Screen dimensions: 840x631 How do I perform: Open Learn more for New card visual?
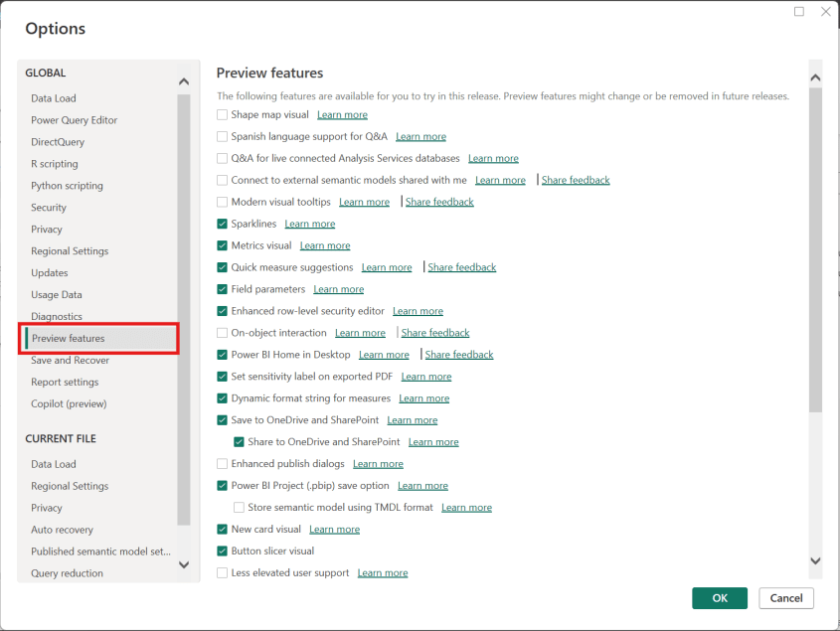coord(334,529)
